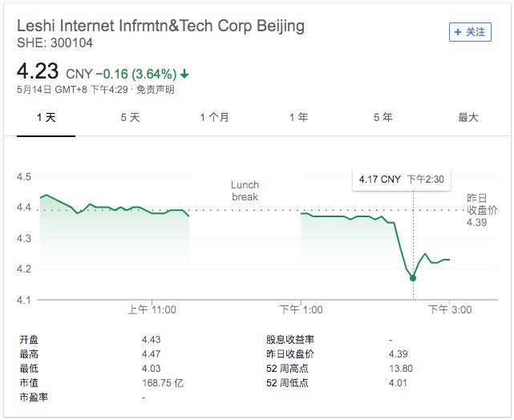This screenshot has width=514, height=420.
Task: Click the 上午 11:00 axis label
Action: 152,309
